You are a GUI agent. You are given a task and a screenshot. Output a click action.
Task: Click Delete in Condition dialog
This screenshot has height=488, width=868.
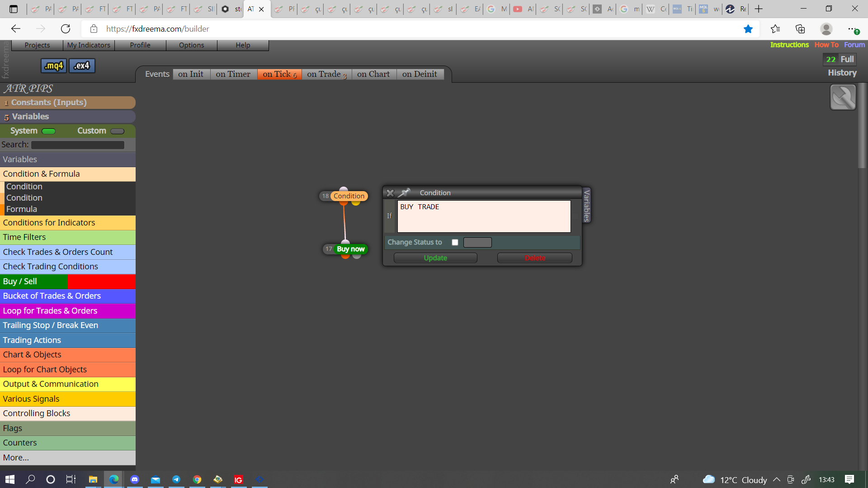pos(535,258)
